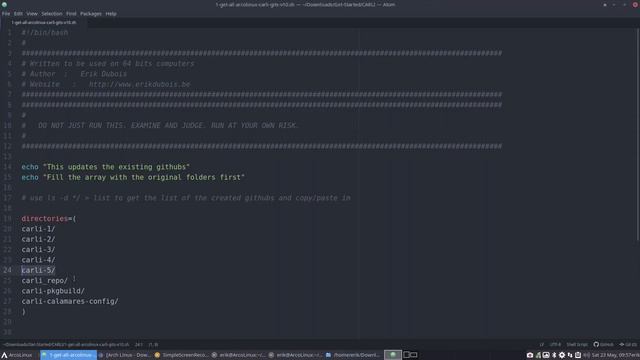Viewport: 640px width, 360px height.
Task: Click the echo 'Fill the array' line
Action: [x=133, y=177]
